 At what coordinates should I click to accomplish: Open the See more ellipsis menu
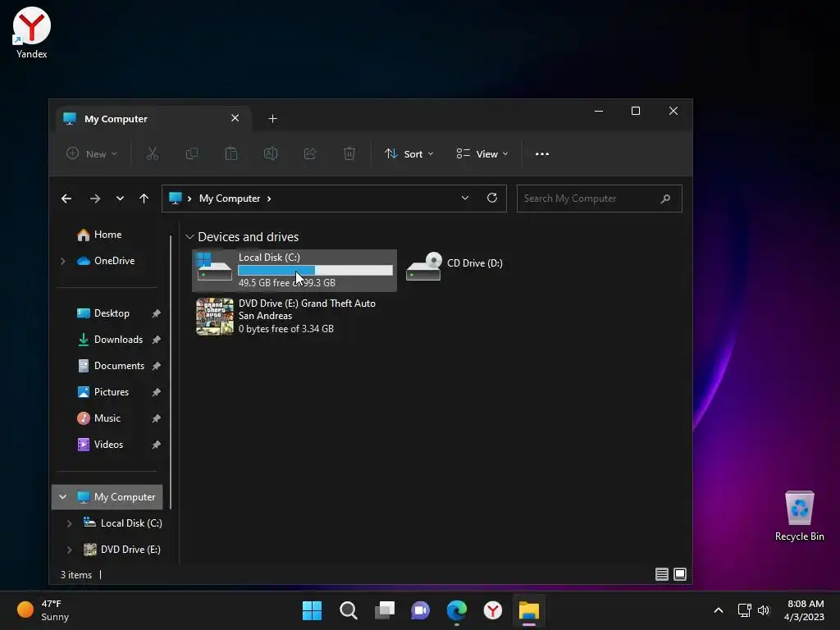click(x=542, y=153)
